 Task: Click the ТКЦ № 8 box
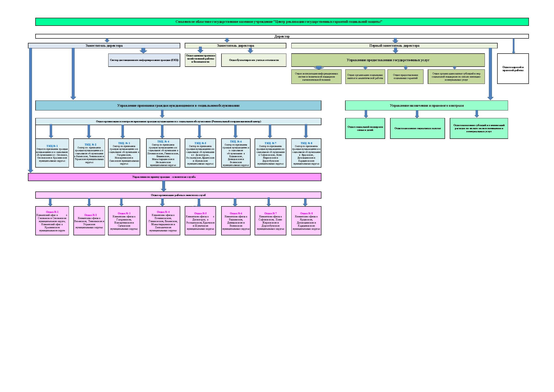(x=306, y=153)
